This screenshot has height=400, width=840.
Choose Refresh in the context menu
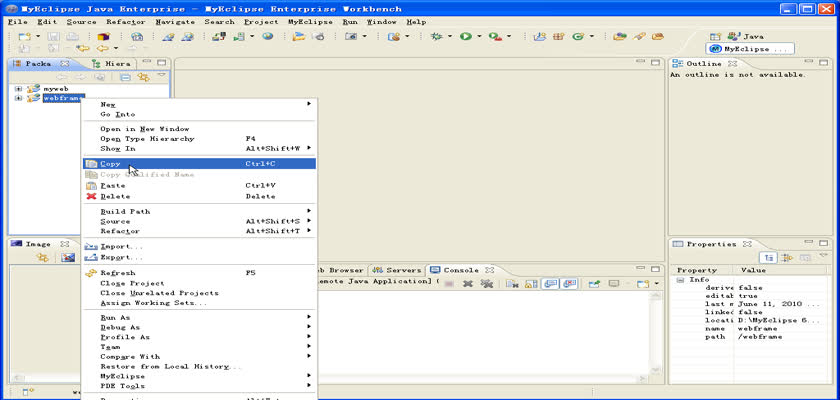199,273
